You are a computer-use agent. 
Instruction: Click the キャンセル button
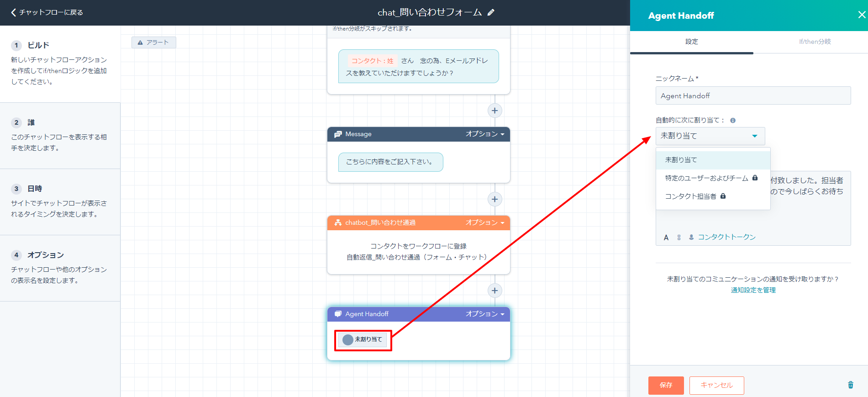(716, 385)
